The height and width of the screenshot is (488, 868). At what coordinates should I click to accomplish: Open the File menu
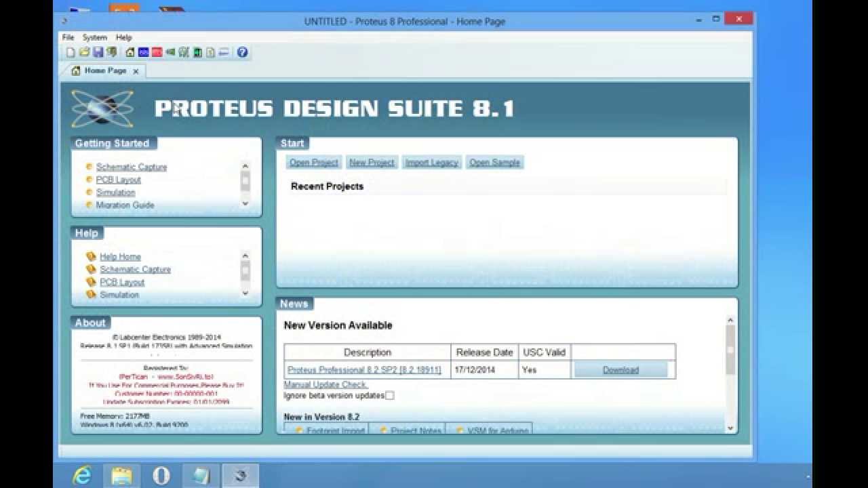68,37
